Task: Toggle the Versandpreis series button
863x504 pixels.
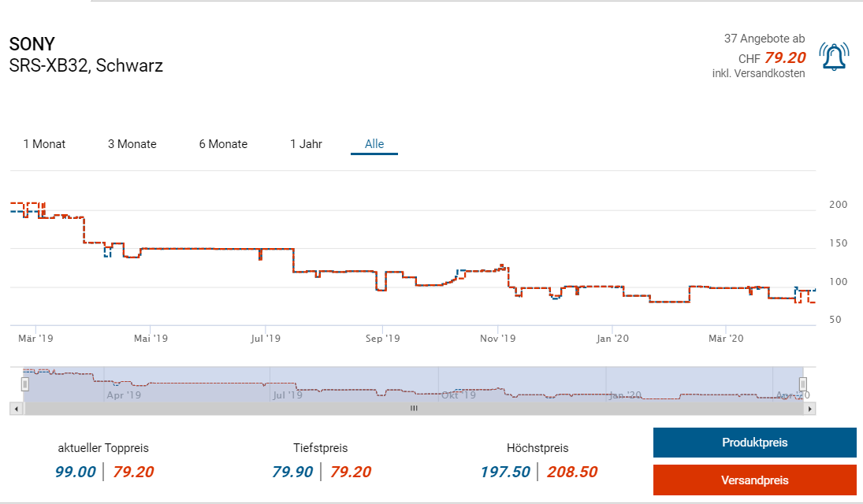Action: click(x=754, y=480)
